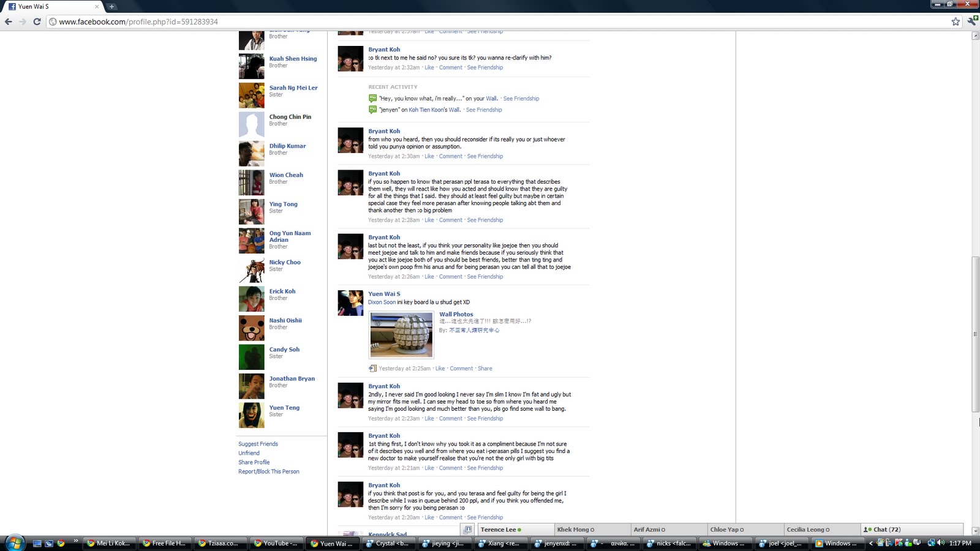Open Ying Tong's profile link
Viewport: 980px width, 551px height.
[x=283, y=204]
